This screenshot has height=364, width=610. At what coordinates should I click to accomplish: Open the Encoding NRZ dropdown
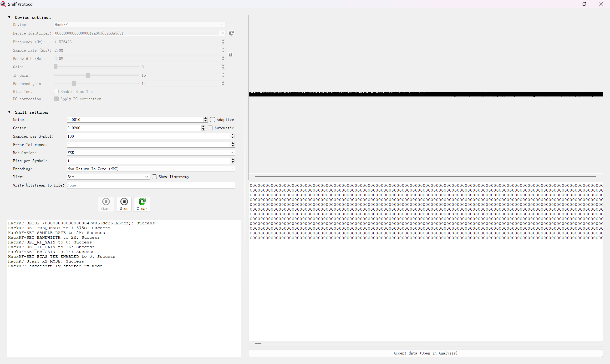tap(151, 169)
